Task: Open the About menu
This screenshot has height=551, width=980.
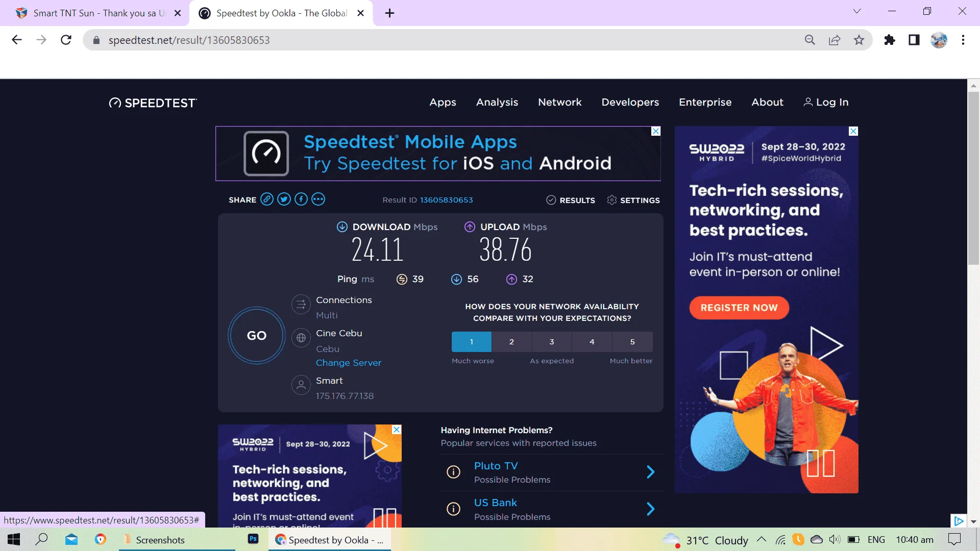Action: coord(767,102)
